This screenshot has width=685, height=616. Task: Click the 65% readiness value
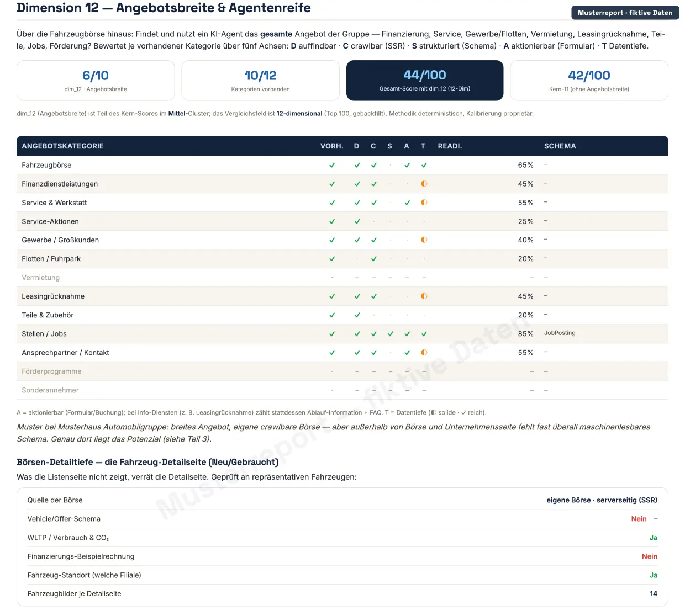pyautogui.click(x=526, y=165)
